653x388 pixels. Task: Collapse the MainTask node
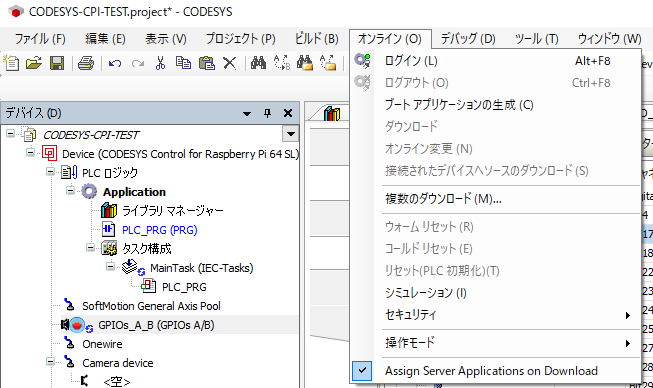[x=110, y=266]
